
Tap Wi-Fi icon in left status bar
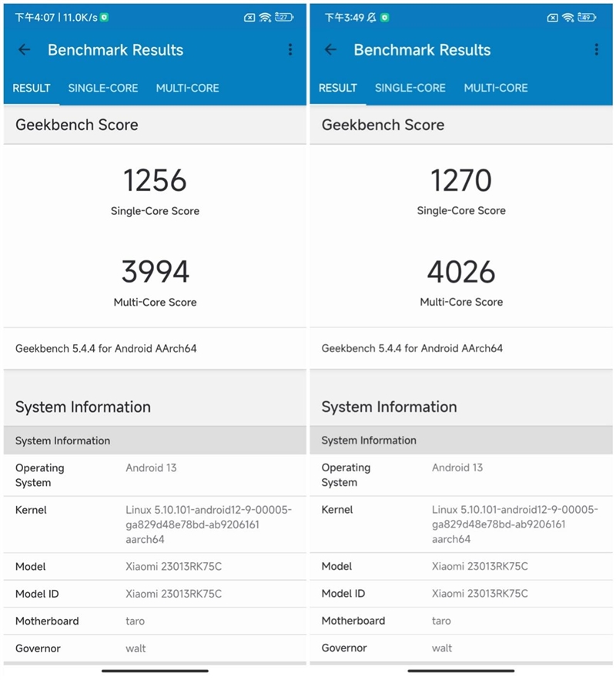265,18
